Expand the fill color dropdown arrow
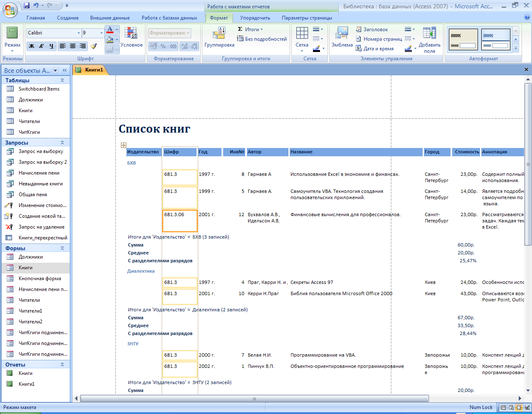The image size is (532, 414). click(117, 40)
